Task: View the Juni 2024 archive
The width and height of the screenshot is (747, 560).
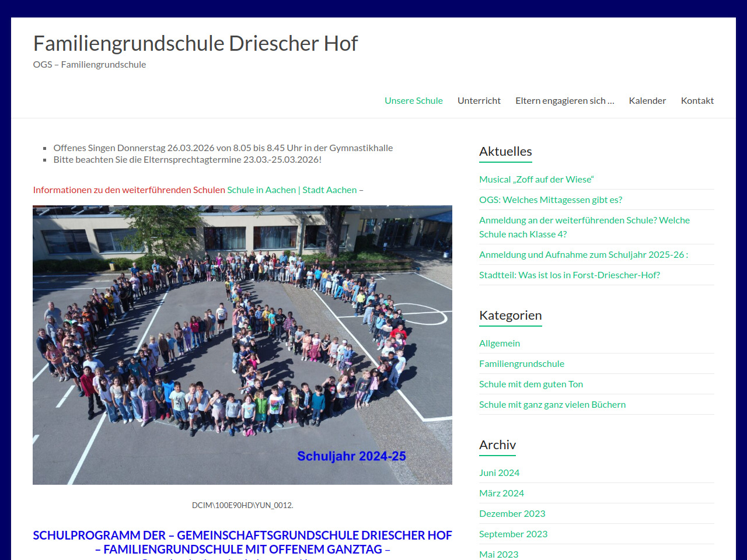Action: (x=499, y=473)
